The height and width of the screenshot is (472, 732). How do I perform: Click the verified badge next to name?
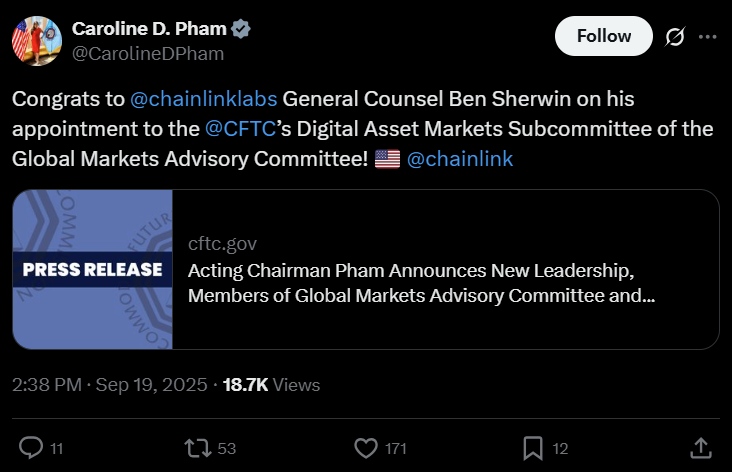point(241,28)
